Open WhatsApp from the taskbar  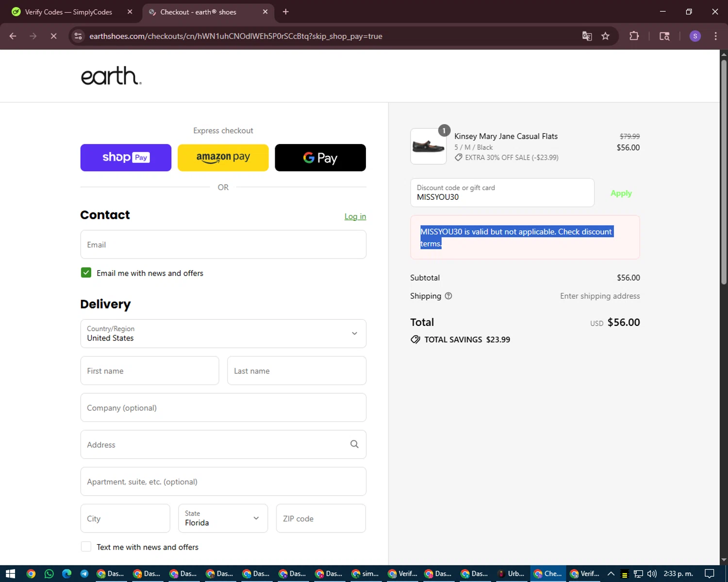click(49, 574)
